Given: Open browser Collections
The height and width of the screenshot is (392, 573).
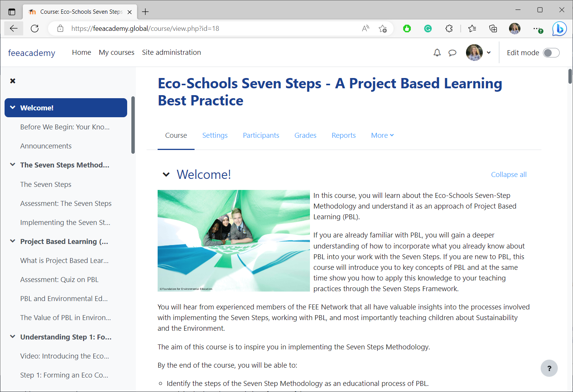Looking at the screenshot, I should (x=493, y=29).
